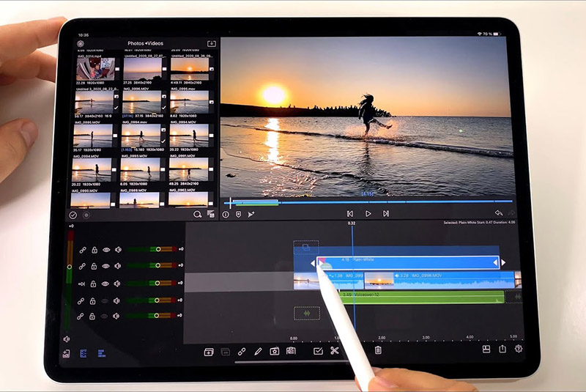The width and height of the screenshot is (586, 392).
Task: Toggle link on the fourth track
Action: point(82,300)
